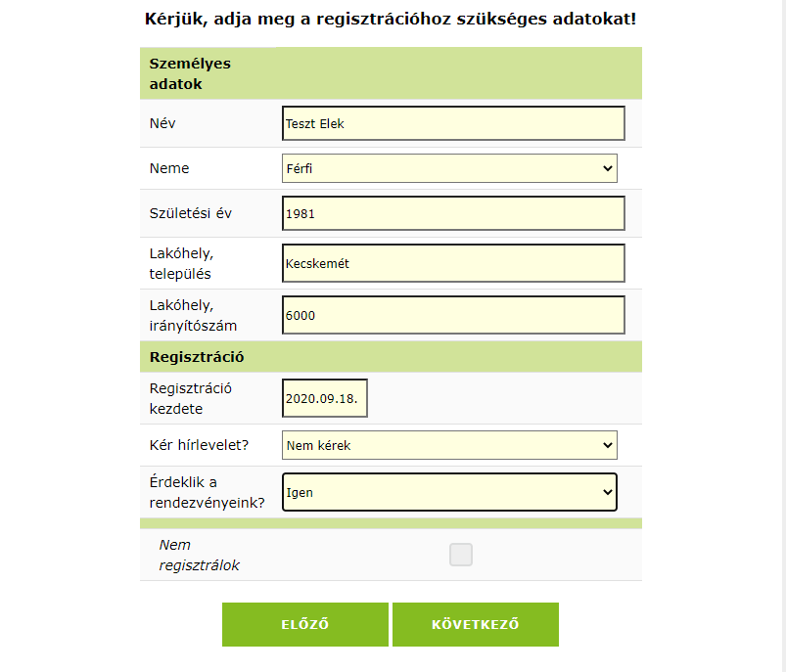Image resolution: width=786 pixels, height=672 pixels.
Task: Click the Név text field
Action: click(x=452, y=123)
